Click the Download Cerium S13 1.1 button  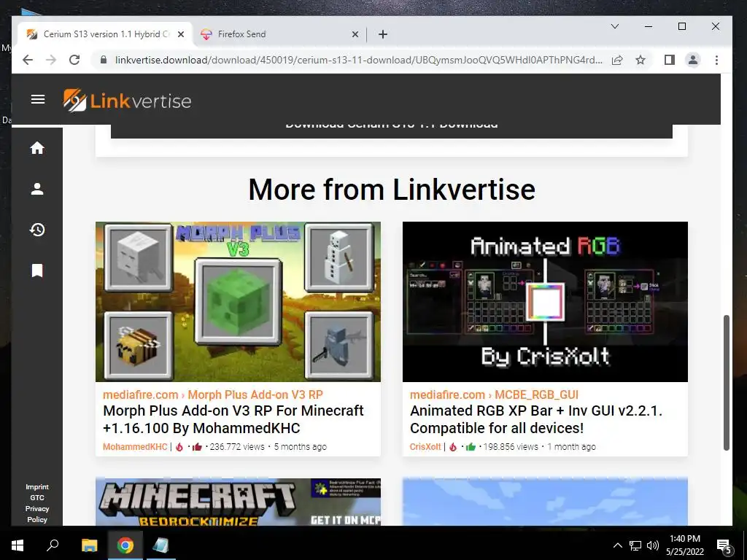[392, 131]
